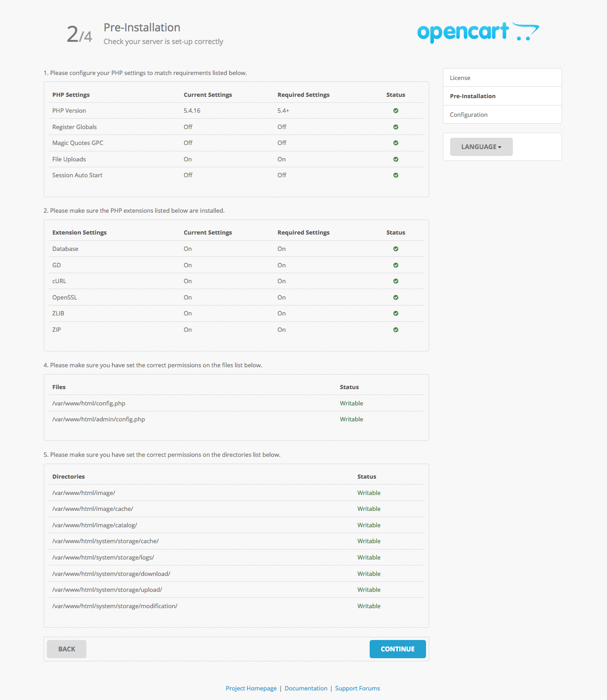Click the system/storage/logs/ directory path

click(103, 558)
